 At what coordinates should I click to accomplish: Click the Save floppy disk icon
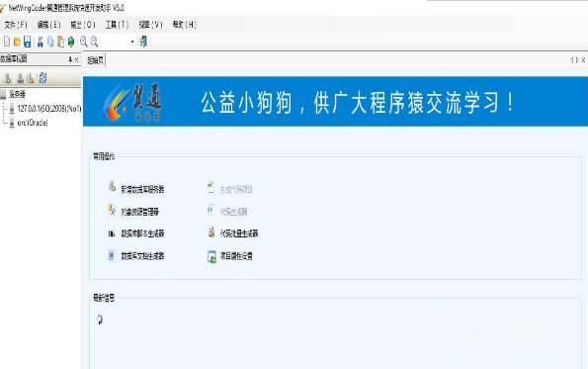click(28, 42)
